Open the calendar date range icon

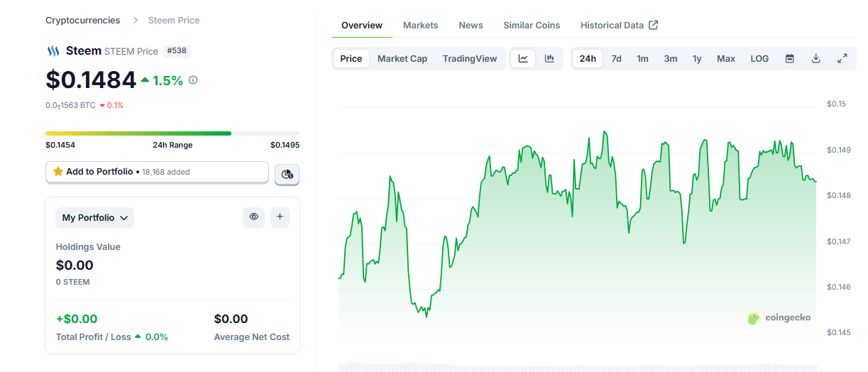coord(789,59)
